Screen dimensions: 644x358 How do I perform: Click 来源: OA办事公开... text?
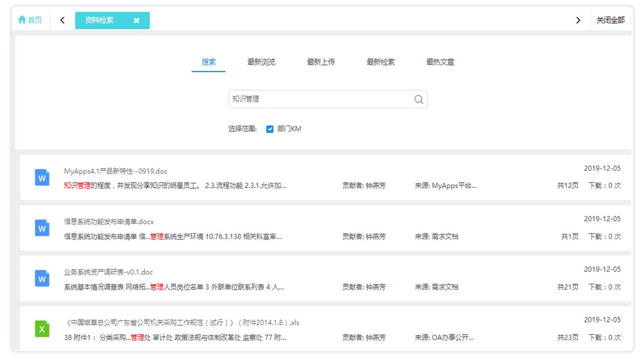click(x=444, y=337)
